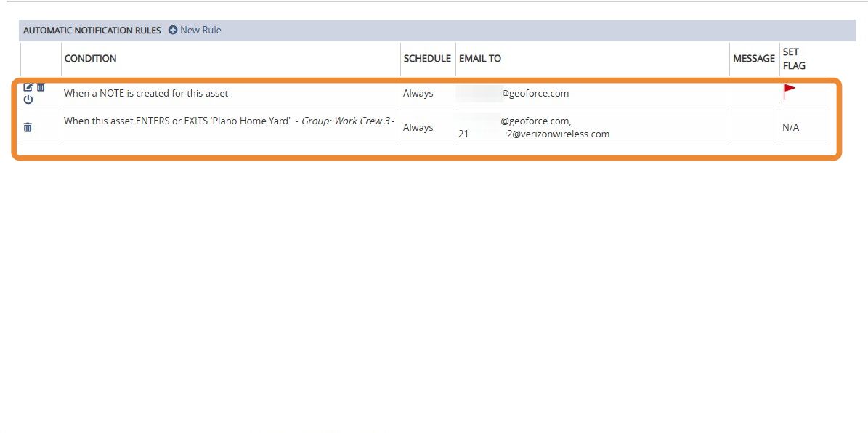The image size is (868, 433).
Task: Click 'Group: Work Crew 3' text
Action: pyautogui.click(x=346, y=121)
